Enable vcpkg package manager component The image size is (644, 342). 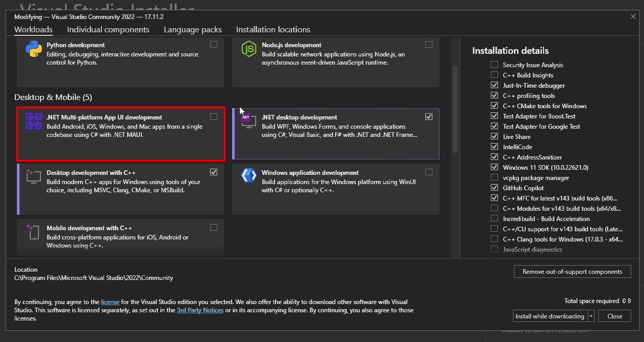494,177
